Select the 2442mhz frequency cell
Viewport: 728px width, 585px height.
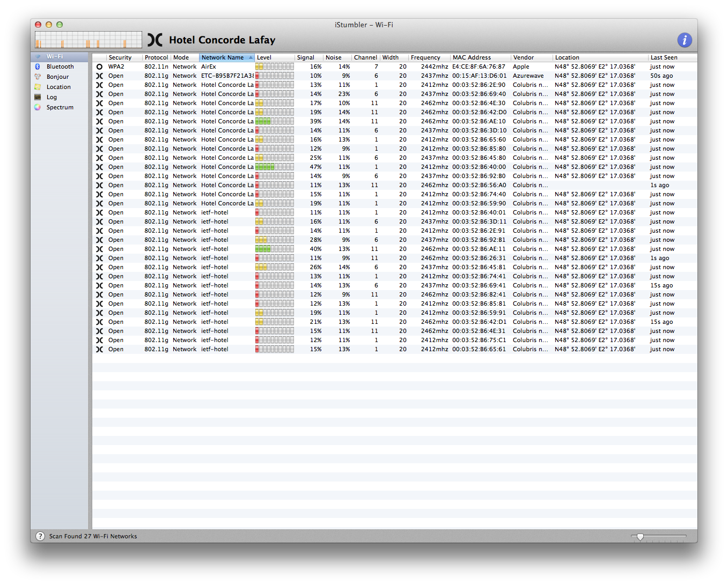coord(434,66)
